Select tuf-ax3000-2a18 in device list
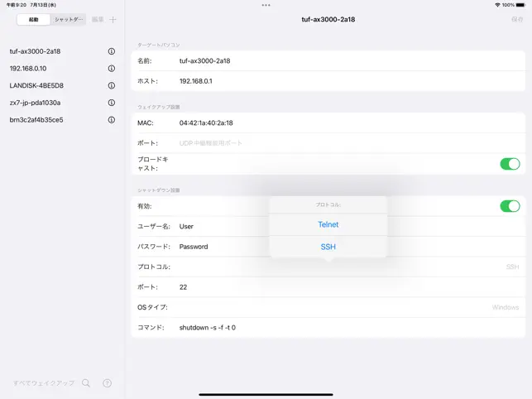 tap(35, 51)
